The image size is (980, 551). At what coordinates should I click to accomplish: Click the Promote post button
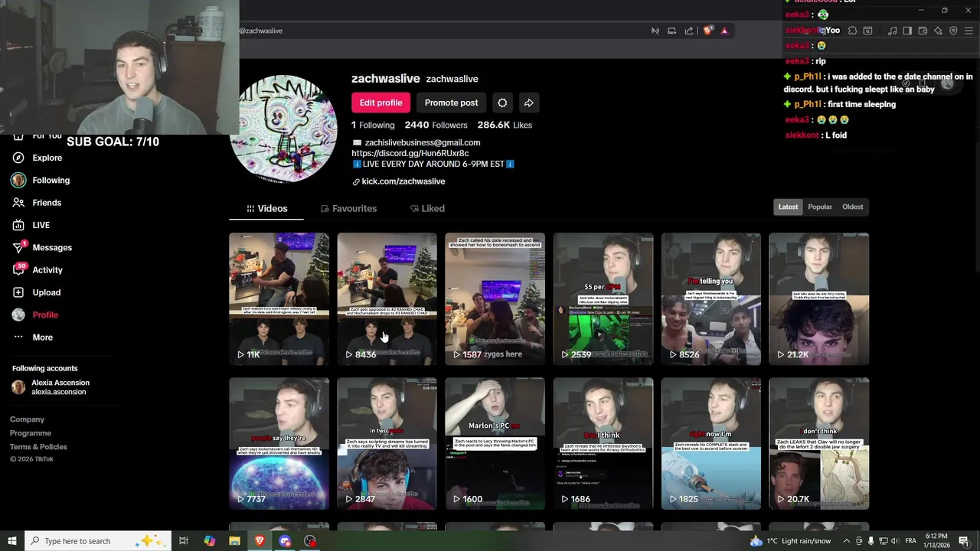pyautogui.click(x=451, y=103)
